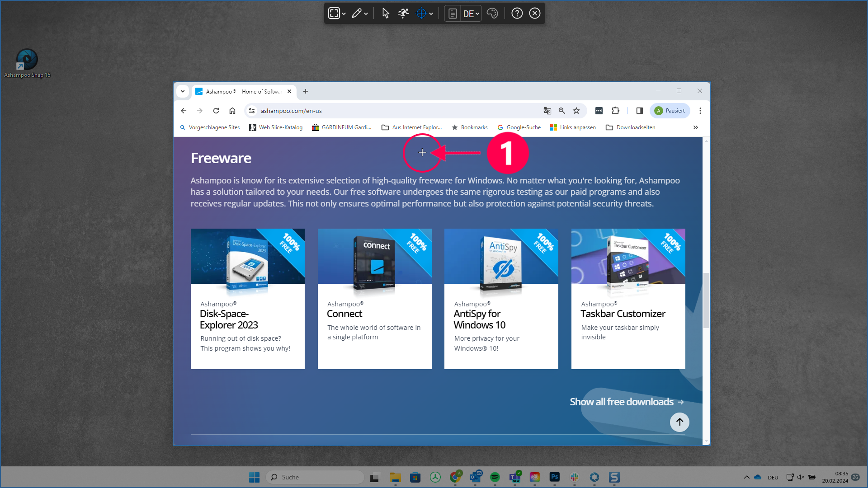868x488 pixels.
Task: Open Spotify from the taskbar
Action: click(x=495, y=477)
